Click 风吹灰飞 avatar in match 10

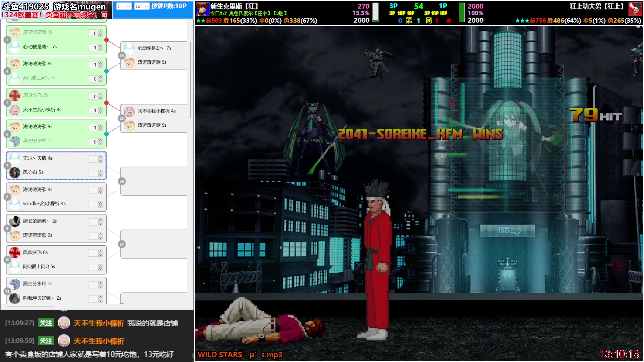pos(15,253)
